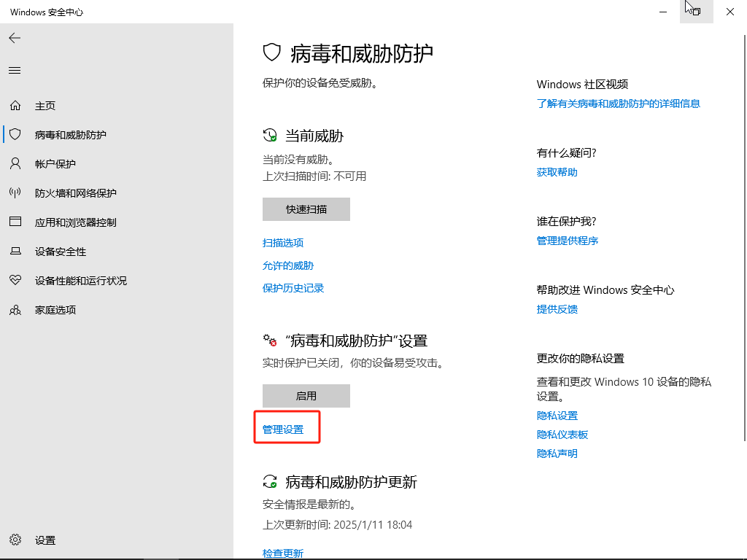This screenshot has width=747, height=560.
Task: Select the 病毒和威胁防护 shield icon in sidebar
Action: coord(15,134)
